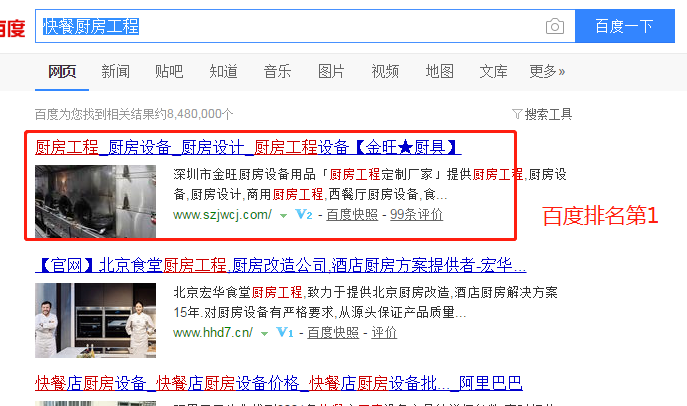Switch to the 图片 tab
Screen dimensions: 687x406
331,71
